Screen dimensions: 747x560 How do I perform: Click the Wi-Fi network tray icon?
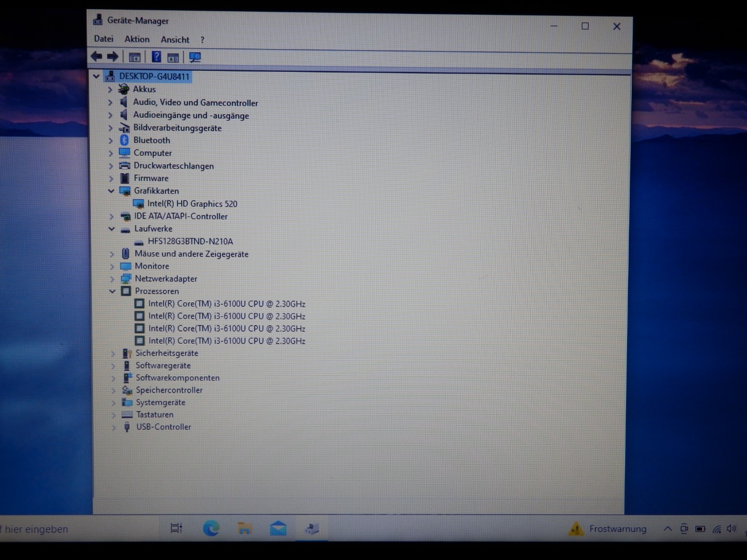(717, 529)
